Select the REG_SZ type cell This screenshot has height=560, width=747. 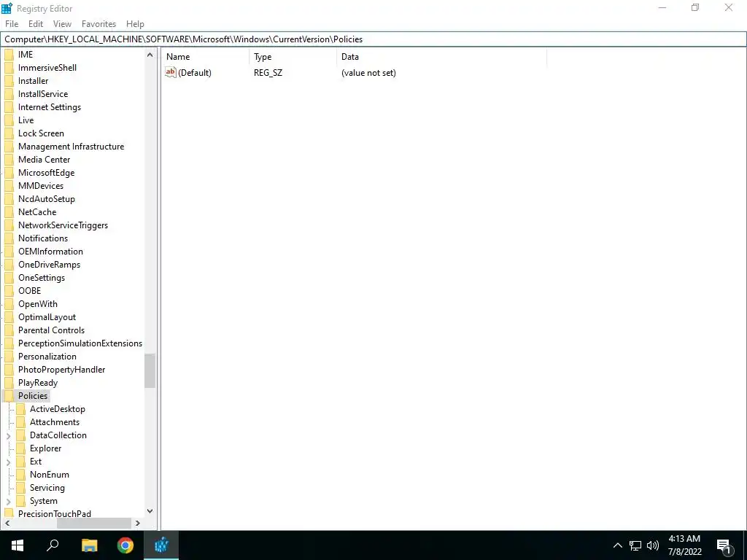268,73
